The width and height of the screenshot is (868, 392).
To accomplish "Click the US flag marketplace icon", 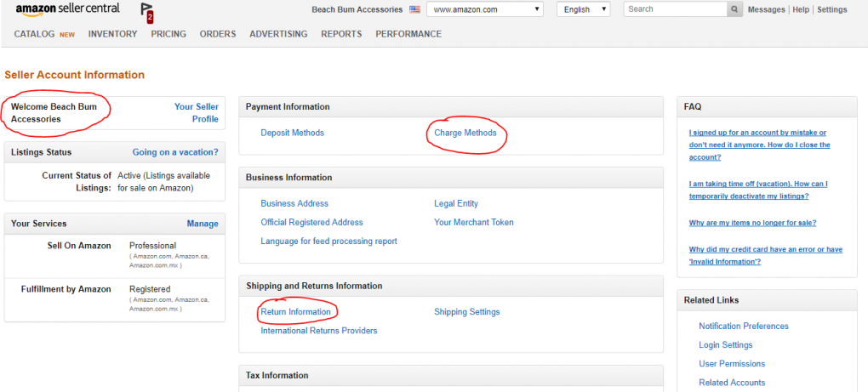I will 414,9.
